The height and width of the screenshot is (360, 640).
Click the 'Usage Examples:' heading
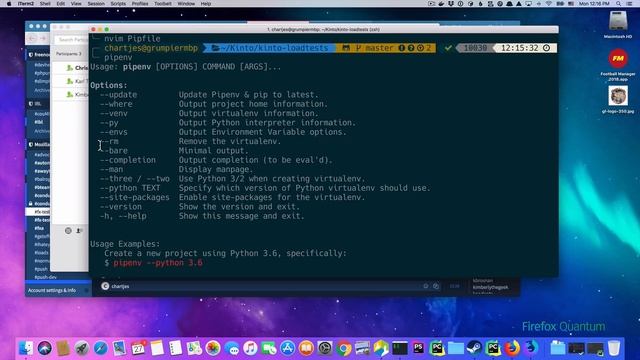[x=125, y=244]
